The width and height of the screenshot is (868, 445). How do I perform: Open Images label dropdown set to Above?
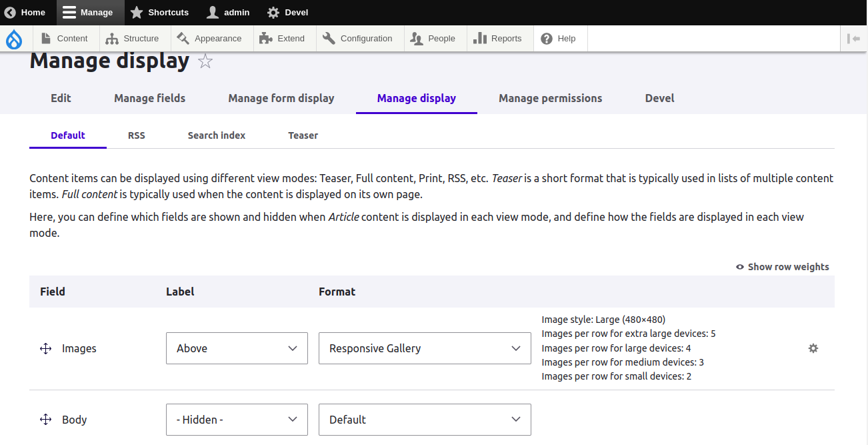pos(237,348)
